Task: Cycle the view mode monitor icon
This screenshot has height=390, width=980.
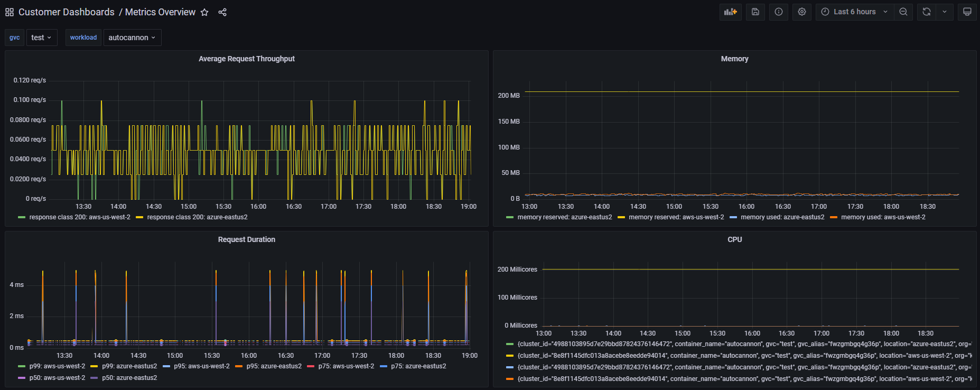Action: [x=967, y=12]
